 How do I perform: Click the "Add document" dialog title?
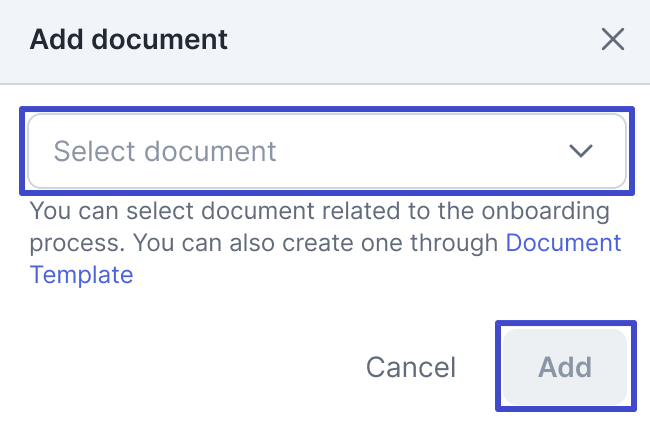coord(129,40)
